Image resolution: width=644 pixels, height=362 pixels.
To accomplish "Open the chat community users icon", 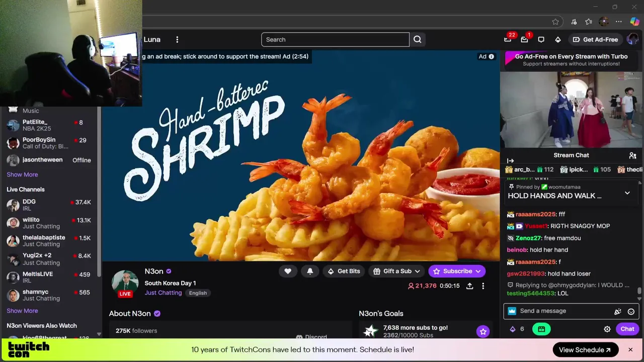I will (632, 155).
